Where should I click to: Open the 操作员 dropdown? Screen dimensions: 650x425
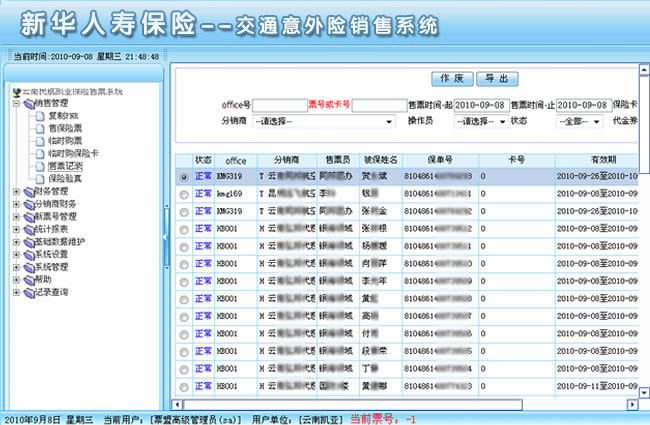coord(481,121)
